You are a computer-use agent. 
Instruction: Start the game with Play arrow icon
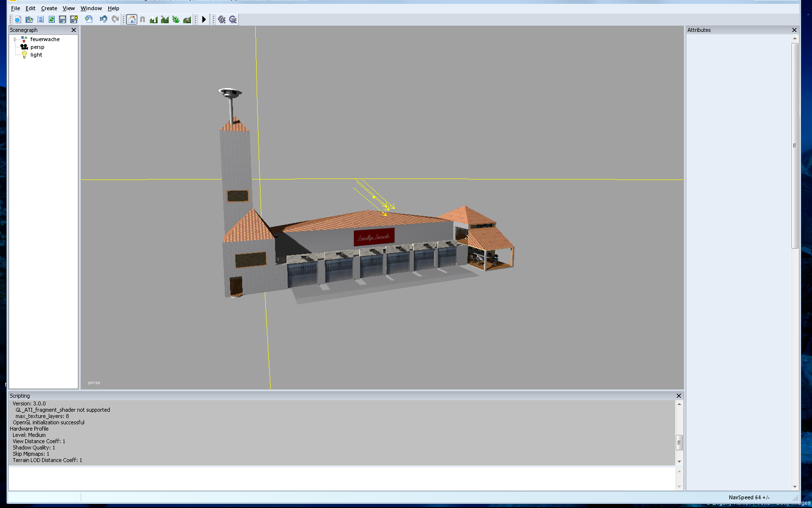(x=204, y=19)
